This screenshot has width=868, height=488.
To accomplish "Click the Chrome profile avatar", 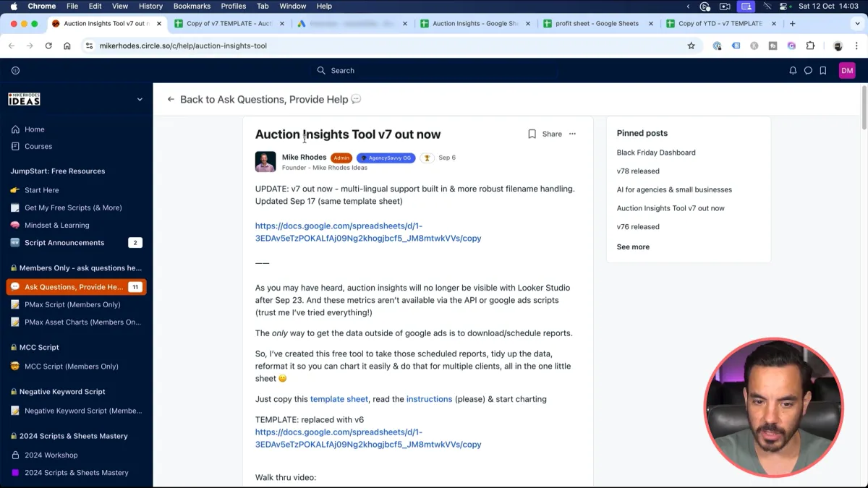I will click(x=838, y=46).
